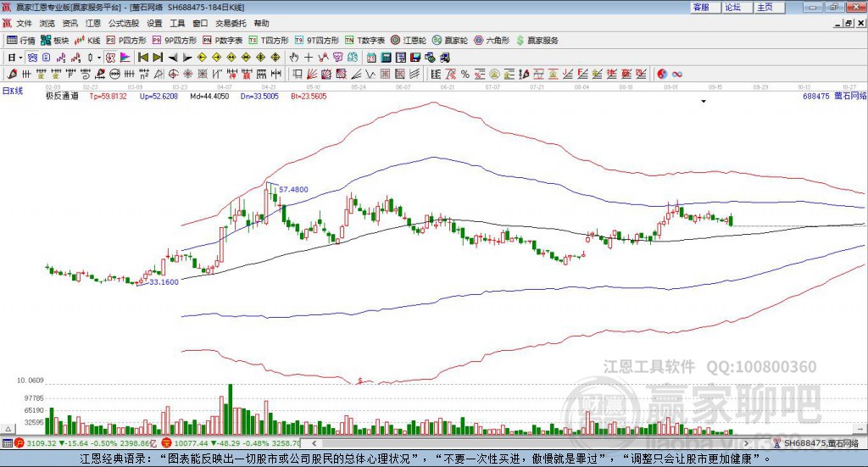Open the T数字表 tool
The image size is (868, 467).
[364, 41]
